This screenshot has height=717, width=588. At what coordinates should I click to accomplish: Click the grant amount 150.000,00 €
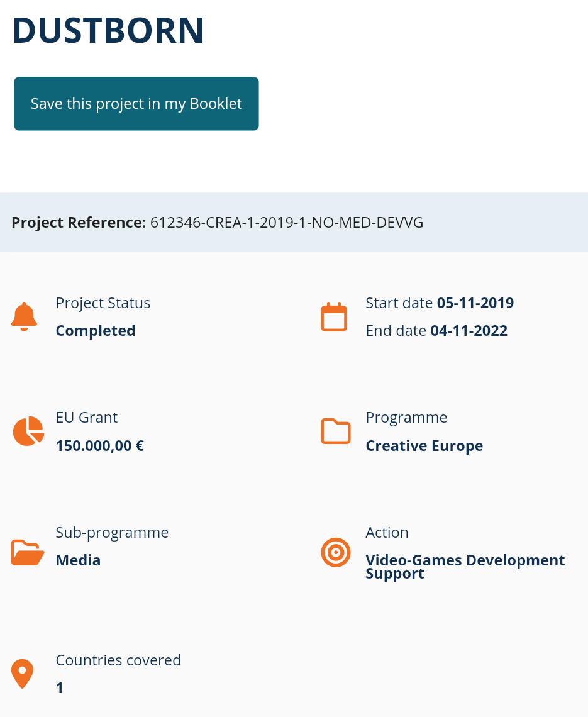click(100, 446)
